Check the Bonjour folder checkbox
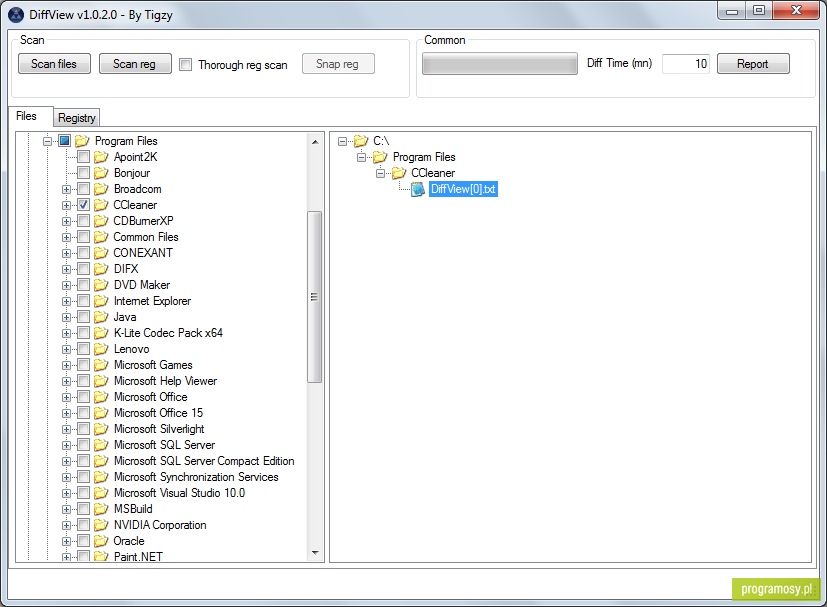Viewport: 827px width, 607px height. tap(83, 173)
